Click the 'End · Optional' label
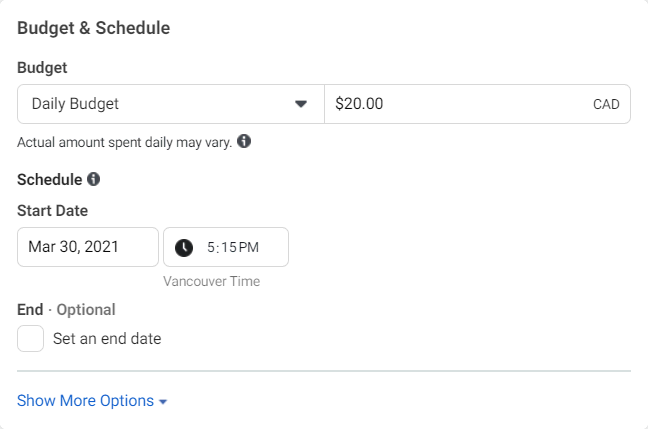 [x=66, y=310]
